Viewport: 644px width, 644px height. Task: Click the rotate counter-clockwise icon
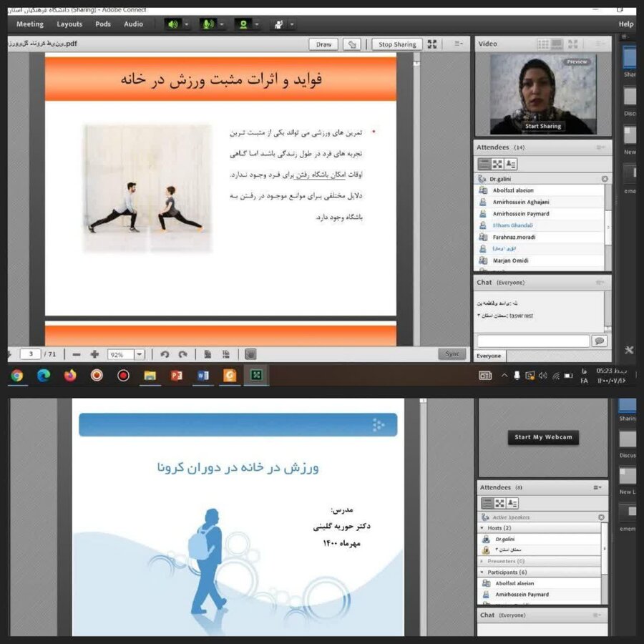pyautogui.click(x=165, y=354)
